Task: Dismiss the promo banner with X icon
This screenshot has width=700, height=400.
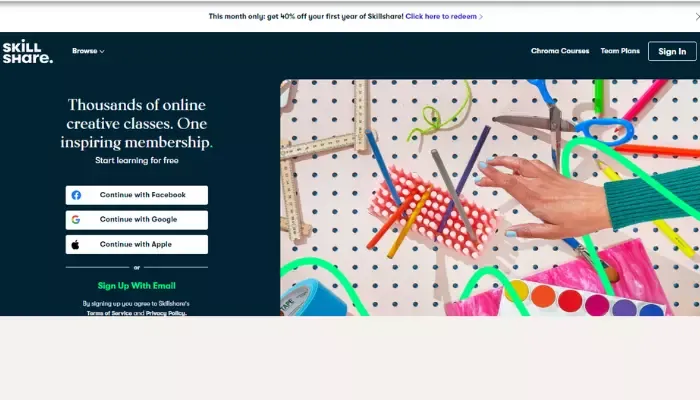Action: pyautogui.click(x=697, y=17)
